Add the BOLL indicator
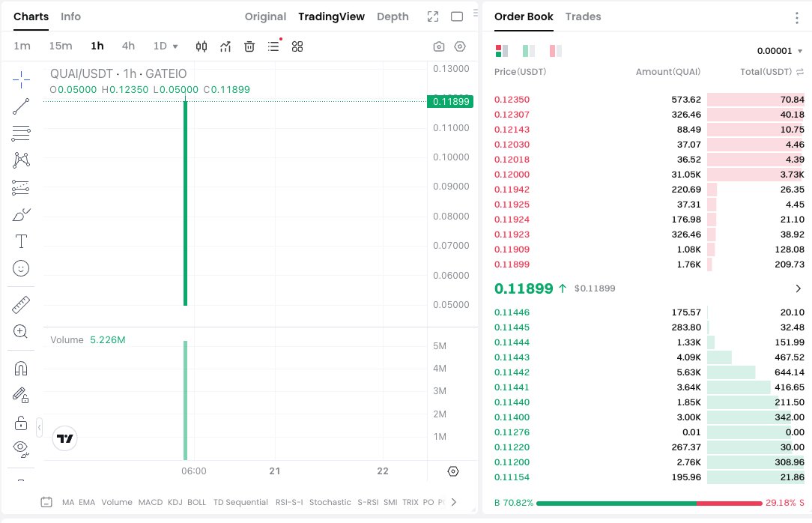Viewport: 812px width, 523px height. [197, 502]
